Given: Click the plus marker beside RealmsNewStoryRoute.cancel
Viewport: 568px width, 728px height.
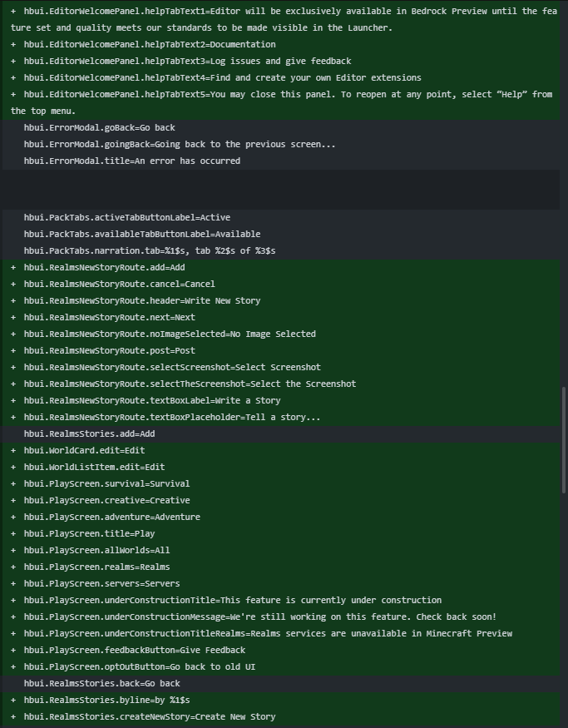Looking at the screenshot, I should (x=13, y=285).
